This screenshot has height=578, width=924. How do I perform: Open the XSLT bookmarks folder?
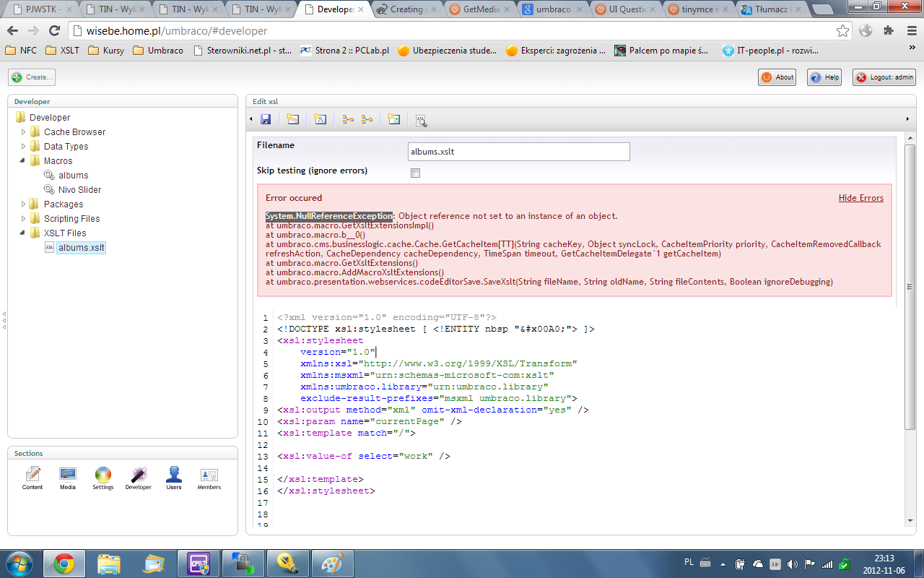[x=63, y=51]
